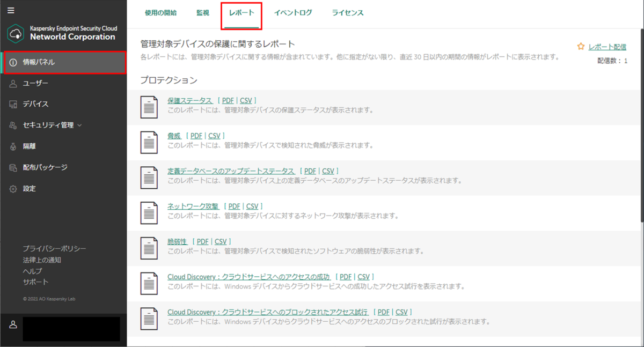Select the デバイス sidebar icon
This screenshot has width=644, height=347.
(12, 104)
